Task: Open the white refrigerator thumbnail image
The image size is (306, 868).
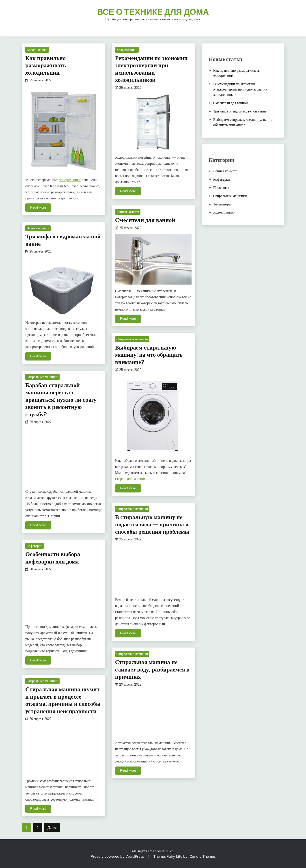Action: pyautogui.click(x=63, y=130)
